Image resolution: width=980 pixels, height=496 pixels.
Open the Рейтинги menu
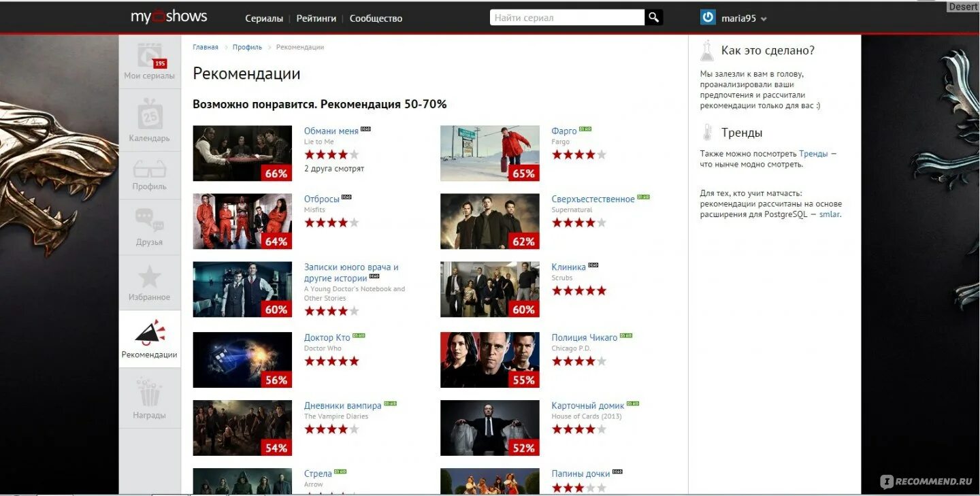[316, 18]
